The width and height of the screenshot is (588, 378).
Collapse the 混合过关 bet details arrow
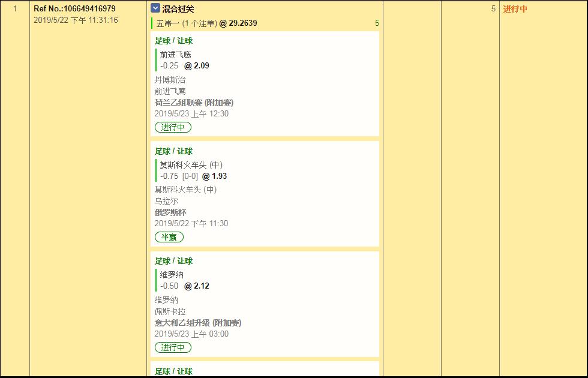coord(155,8)
